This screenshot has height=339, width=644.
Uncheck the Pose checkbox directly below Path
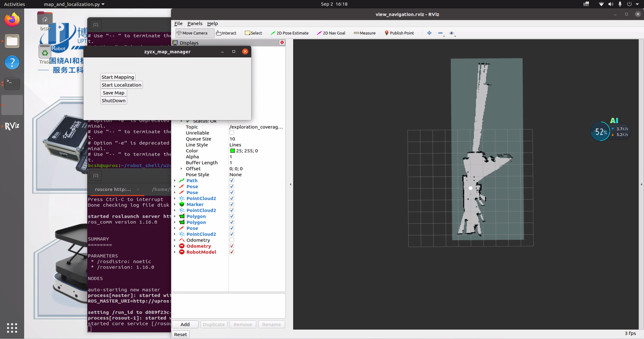coord(232,187)
